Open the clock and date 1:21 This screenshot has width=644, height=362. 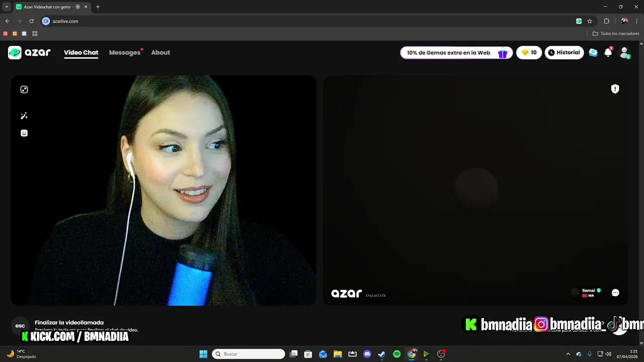pyautogui.click(x=628, y=354)
